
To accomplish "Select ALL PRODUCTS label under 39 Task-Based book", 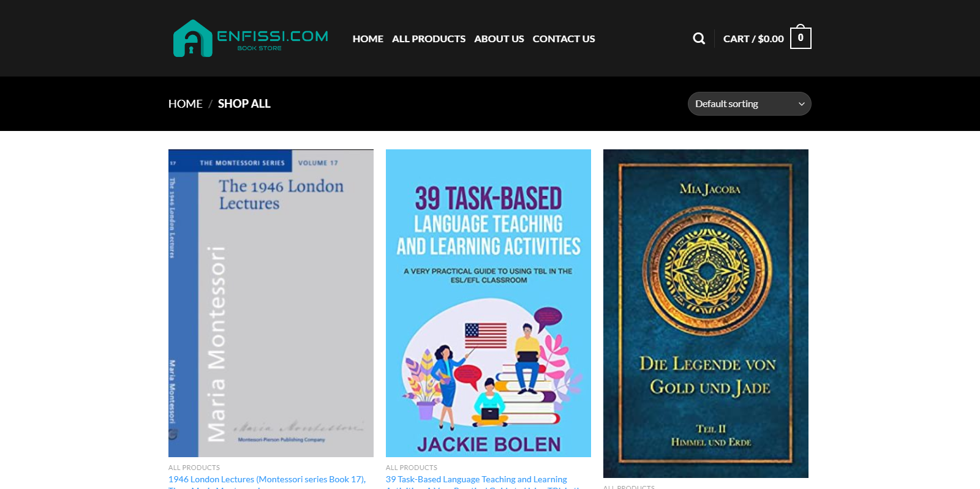I will point(412,468).
